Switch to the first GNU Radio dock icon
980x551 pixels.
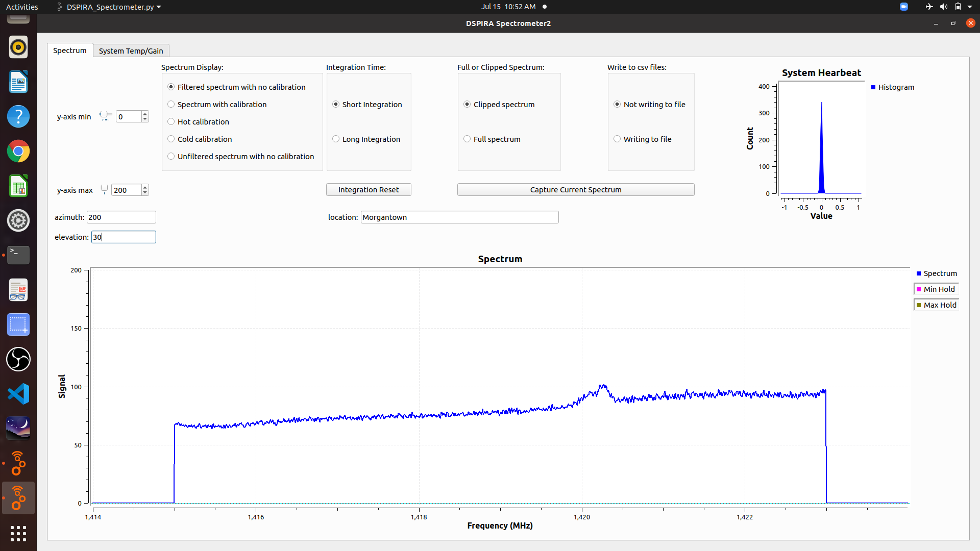[x=18, y=463]
